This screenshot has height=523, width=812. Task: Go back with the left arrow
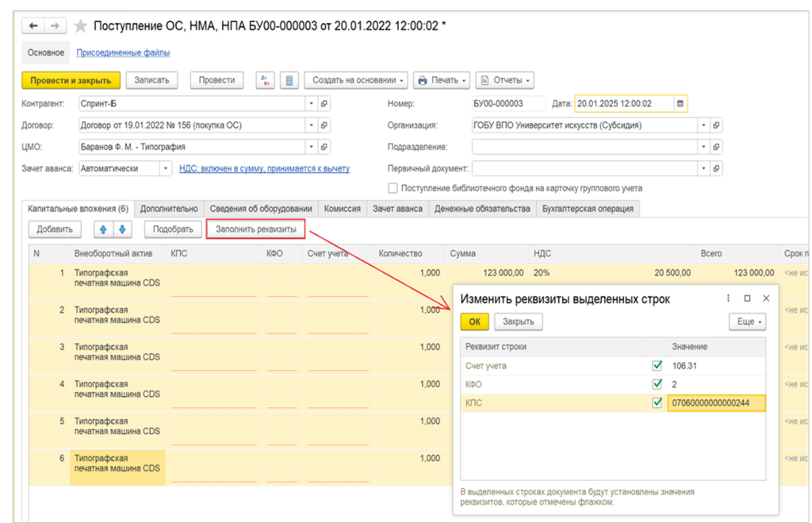coord(33,25)
